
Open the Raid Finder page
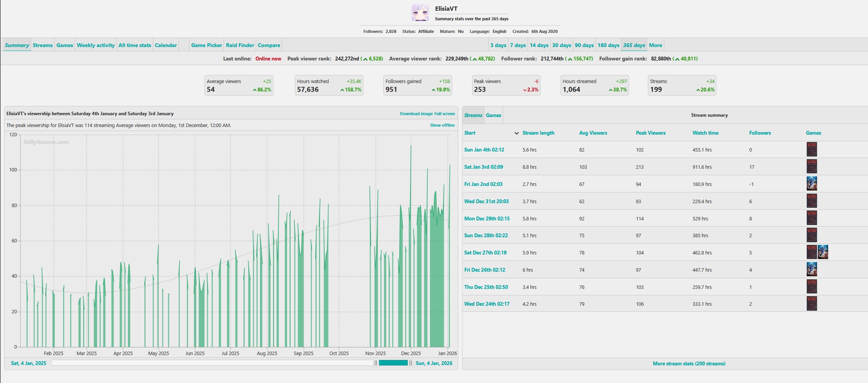click(240, 45)
